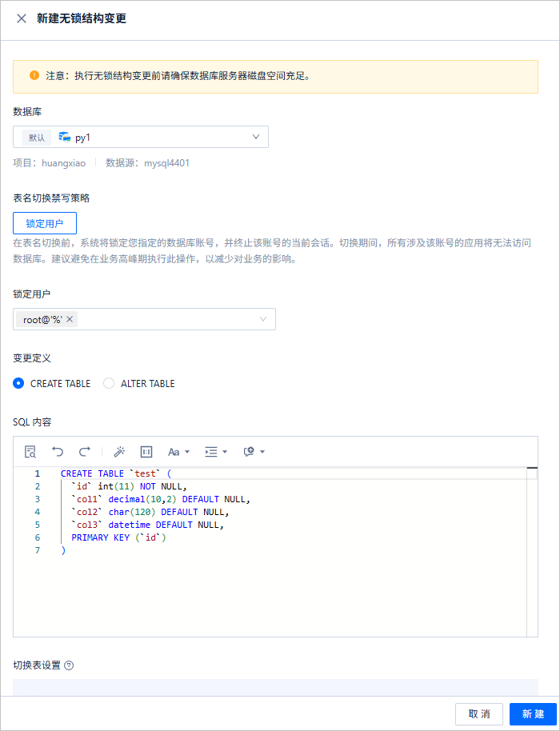Open the comment options dropdown icon
560x731 pixels.
254,452
